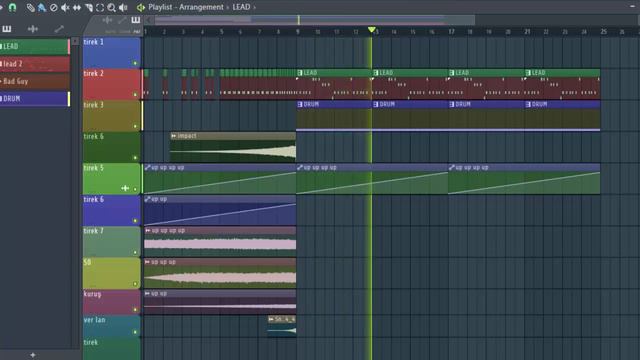Open the LEAD clip menu at bar 9
Image resolution: width=640 pixels, height=360 pixels.
[x=300, y=73]
